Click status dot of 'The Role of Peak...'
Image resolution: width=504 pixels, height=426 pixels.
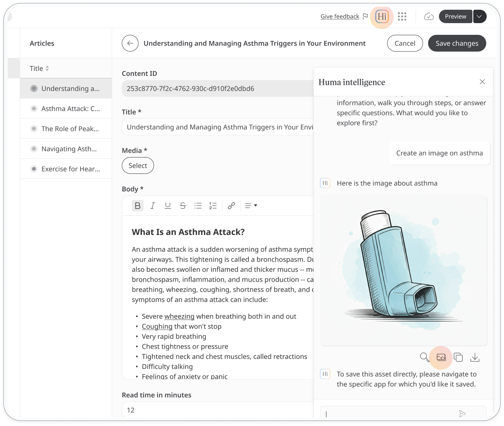coord(34,128)
